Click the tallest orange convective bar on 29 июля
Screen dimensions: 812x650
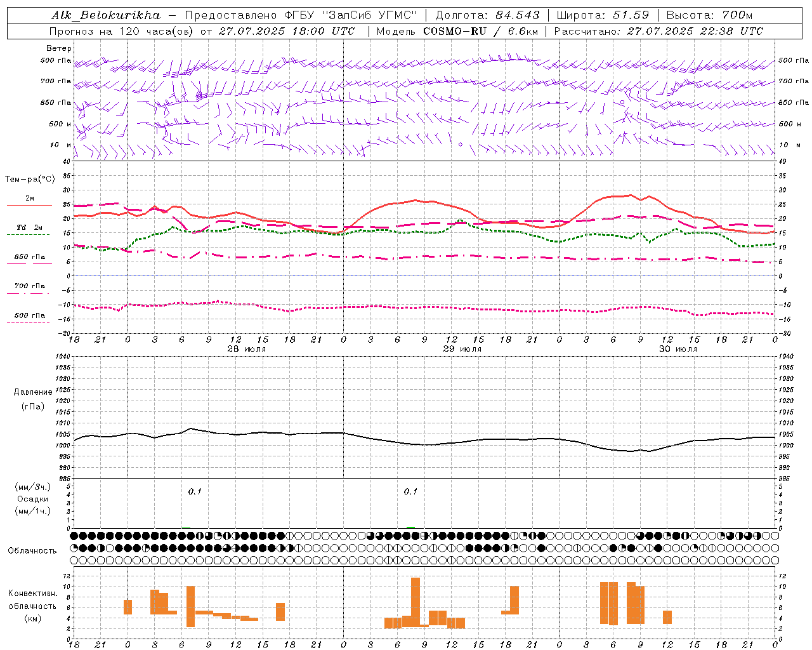416,602
